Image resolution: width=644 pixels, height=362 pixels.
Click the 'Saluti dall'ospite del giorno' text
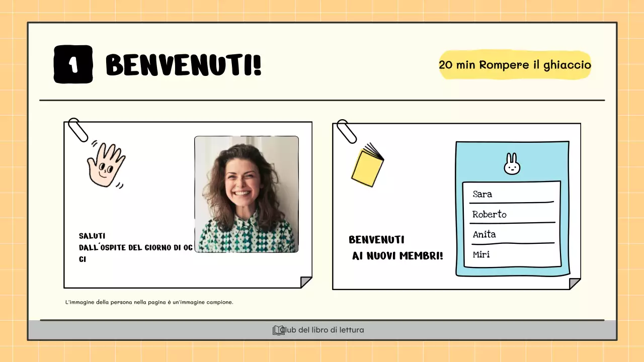pyautogui.click(x=135, y=247)
